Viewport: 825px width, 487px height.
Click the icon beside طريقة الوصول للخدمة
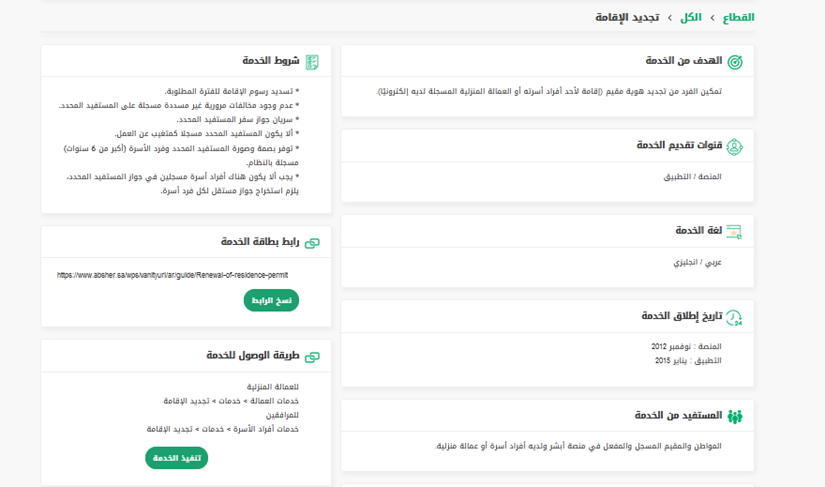point(312,356)
